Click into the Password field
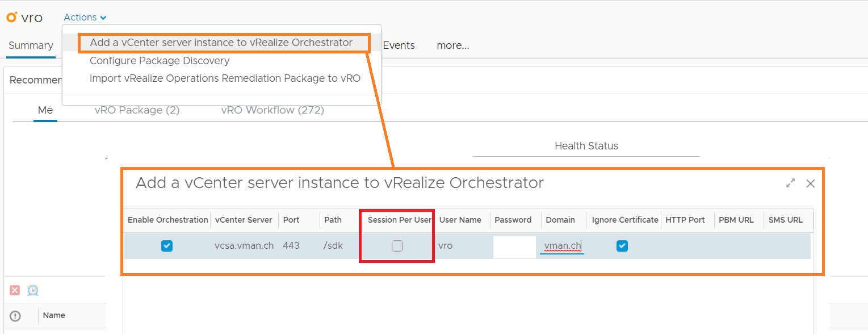This screenshot has width=868, height=334. (x=514, y=247)
